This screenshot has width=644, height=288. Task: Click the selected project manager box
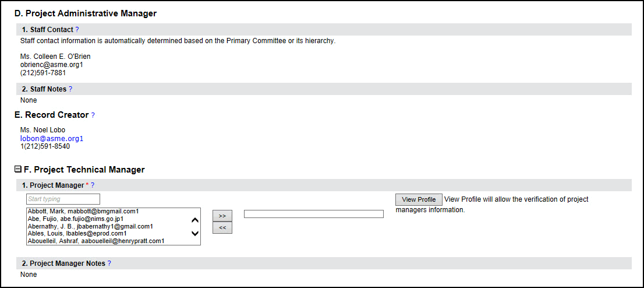click(313, 214)
